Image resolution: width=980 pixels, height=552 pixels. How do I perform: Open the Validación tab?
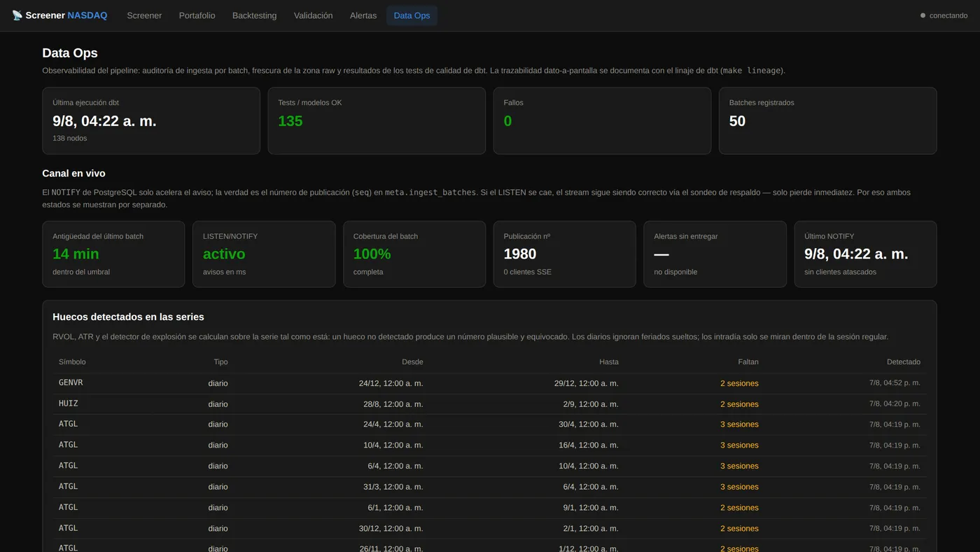(x=313, y=15)
